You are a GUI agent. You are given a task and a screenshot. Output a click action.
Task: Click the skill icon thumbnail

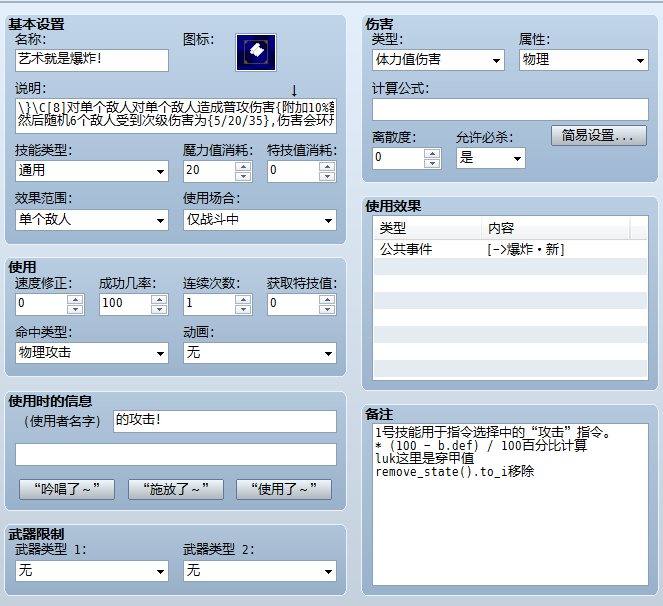pos(256,52)
